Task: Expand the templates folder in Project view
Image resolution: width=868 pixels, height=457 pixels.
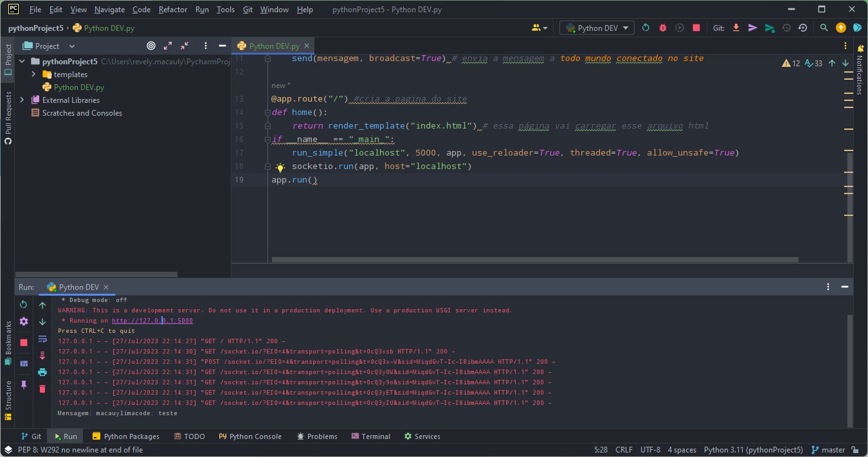Action: coord(33,74)
